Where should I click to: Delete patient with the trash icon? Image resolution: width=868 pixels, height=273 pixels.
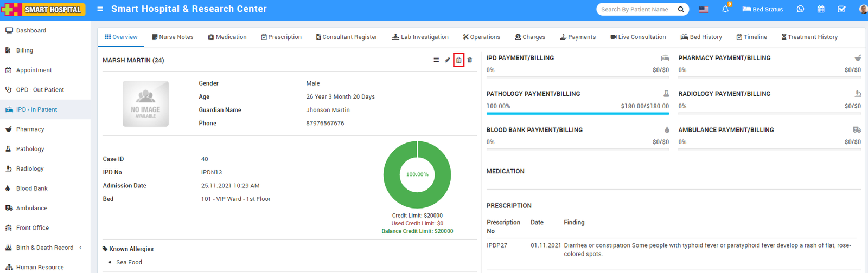(470, 60)
